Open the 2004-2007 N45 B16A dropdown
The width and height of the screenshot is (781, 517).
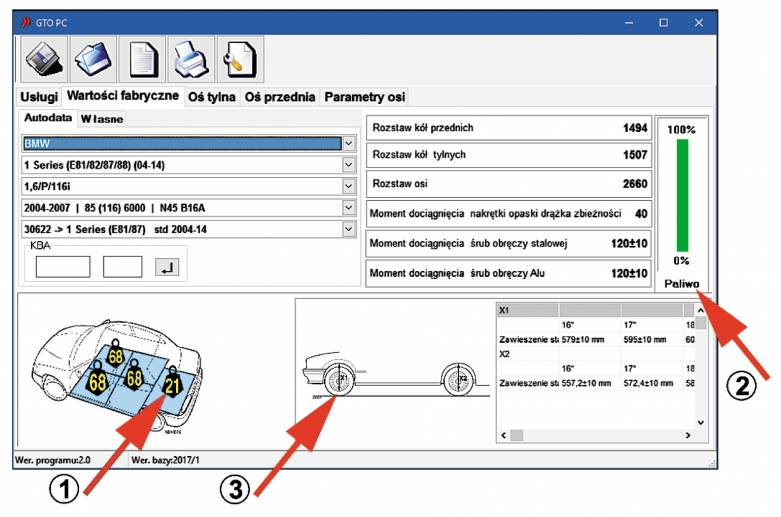point(348,208)
